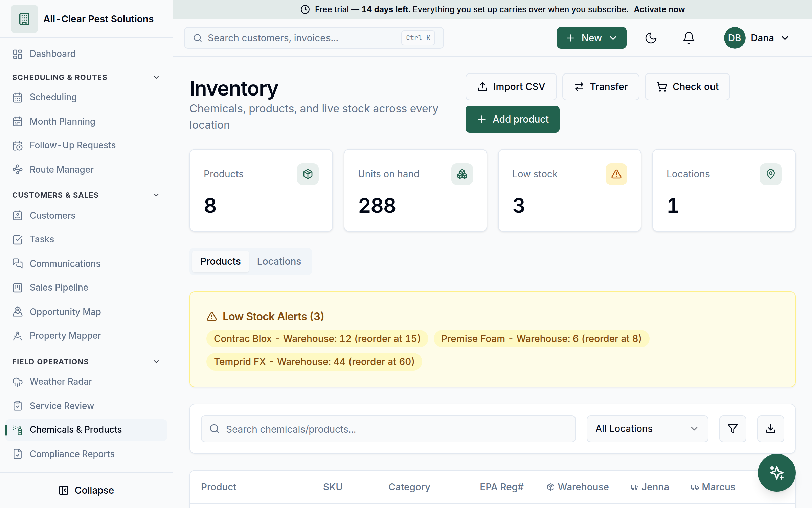Click the Contrac Blox low stock alert
Image resolution: width=812 pixels, height=508 pixels.
pyautogui.click(x=317, y=339)
